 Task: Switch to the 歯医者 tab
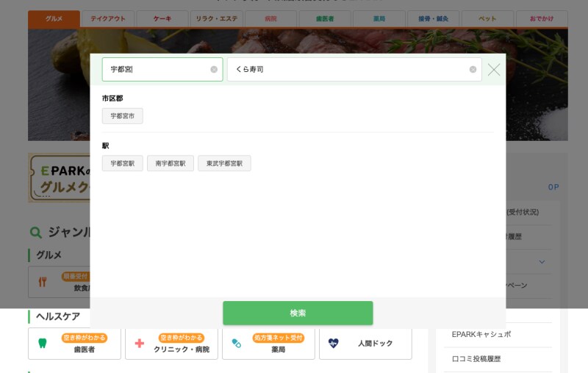(325, 19)
